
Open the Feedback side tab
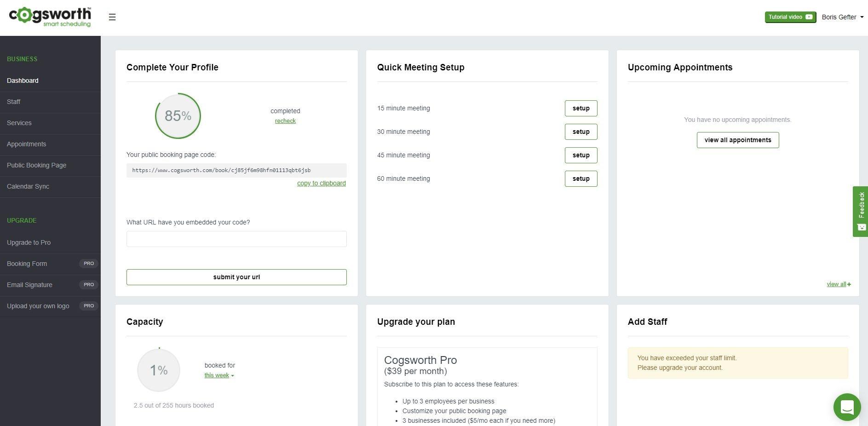(x=860, y=212)
